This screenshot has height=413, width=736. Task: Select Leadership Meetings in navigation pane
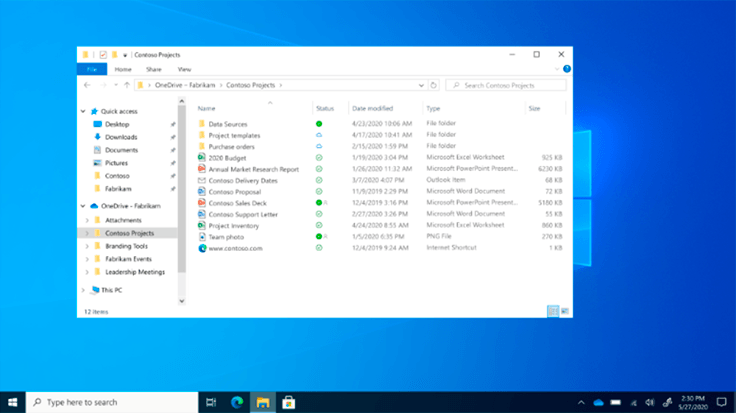[135, 272]
